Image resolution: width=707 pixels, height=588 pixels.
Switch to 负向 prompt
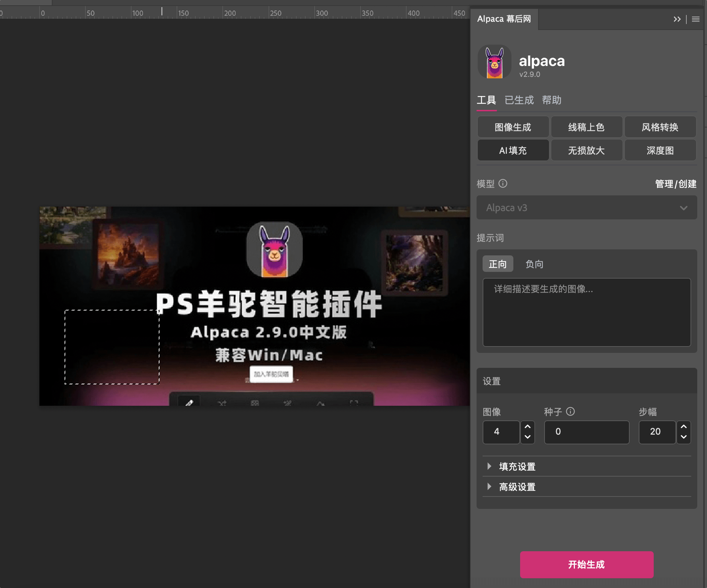pyautogui.click(x=534, y=264)
